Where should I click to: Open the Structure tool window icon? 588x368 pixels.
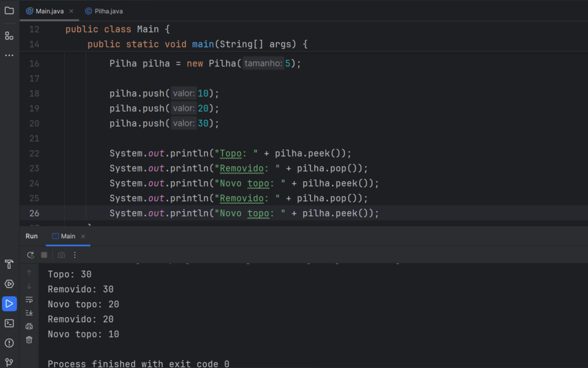point(9,36)
